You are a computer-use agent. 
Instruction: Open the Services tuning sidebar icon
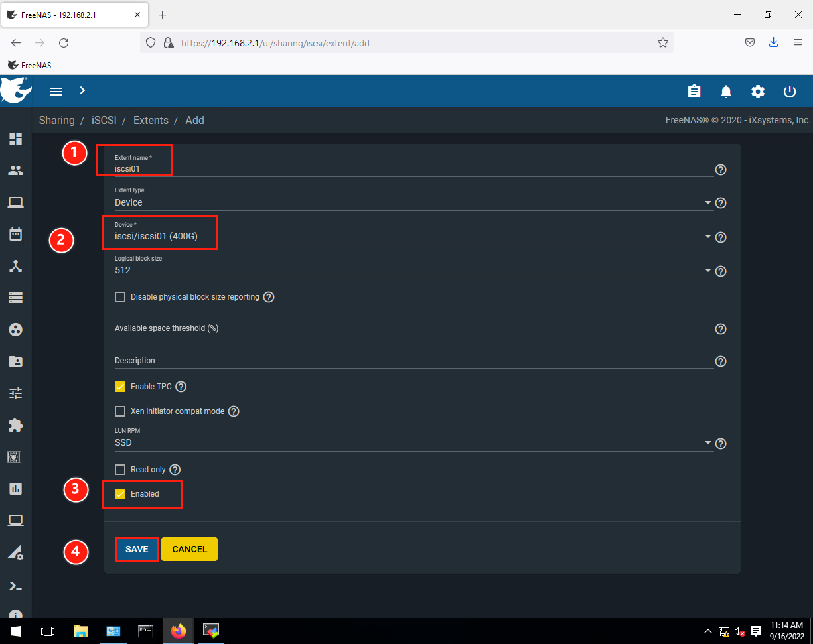click(x=15, y=393)
